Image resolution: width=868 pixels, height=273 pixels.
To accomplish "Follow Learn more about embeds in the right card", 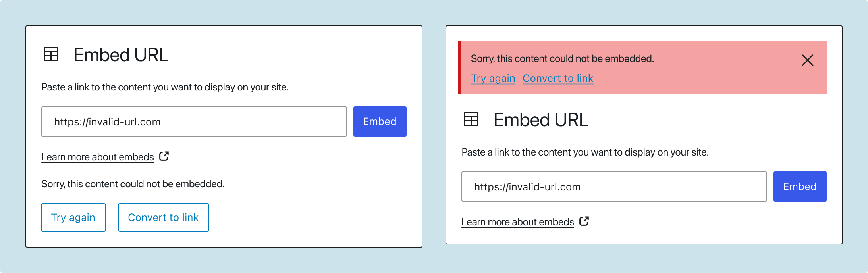I will coord(517,221).
